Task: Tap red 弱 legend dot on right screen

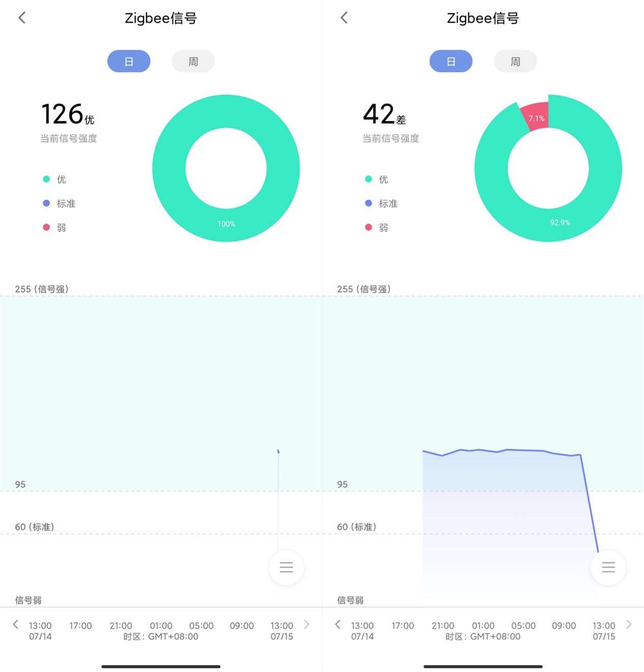Action: pos(369,227)
